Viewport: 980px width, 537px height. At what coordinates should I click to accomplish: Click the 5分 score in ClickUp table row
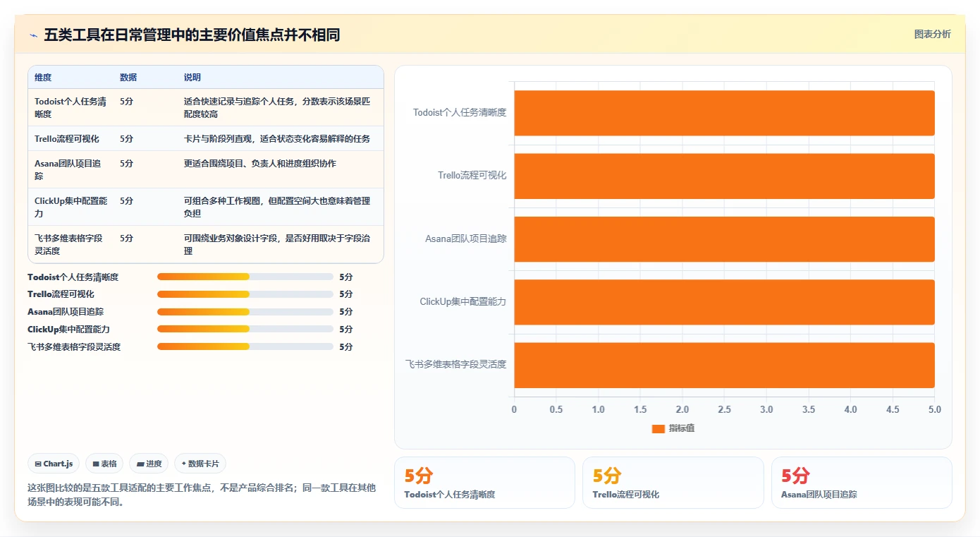[x=126, y=201]
